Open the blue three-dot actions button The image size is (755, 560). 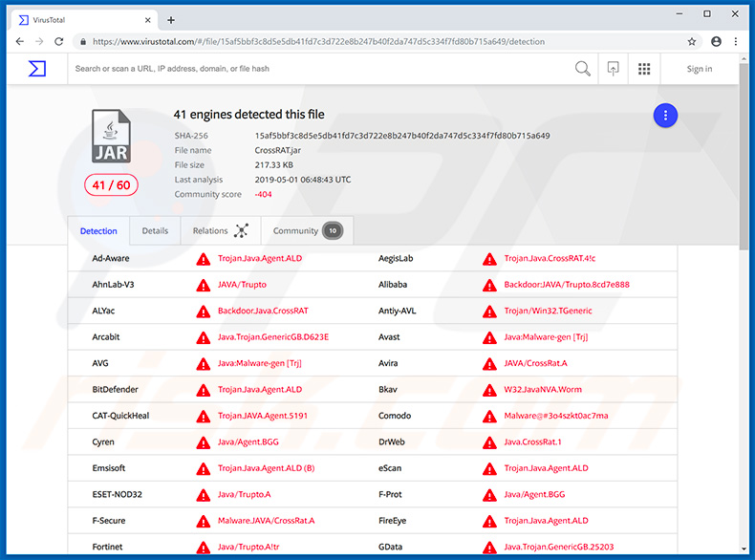coord(665,116)
